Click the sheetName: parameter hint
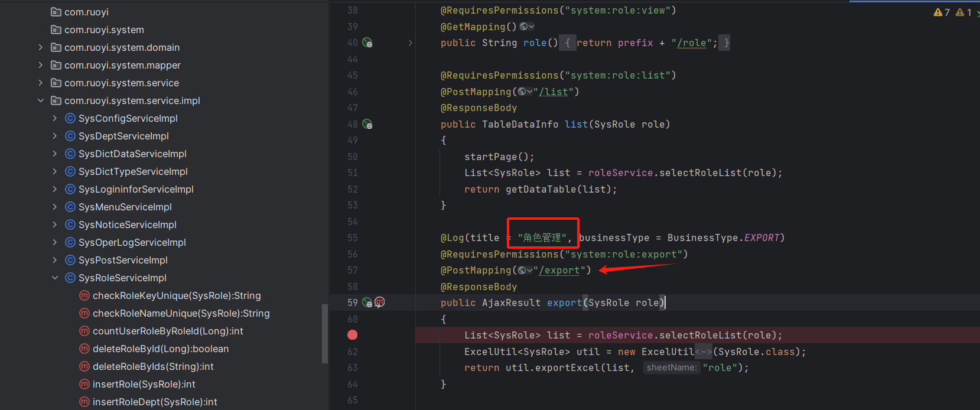The width and height of the screenshot is (980, 410). pos(671,367)
